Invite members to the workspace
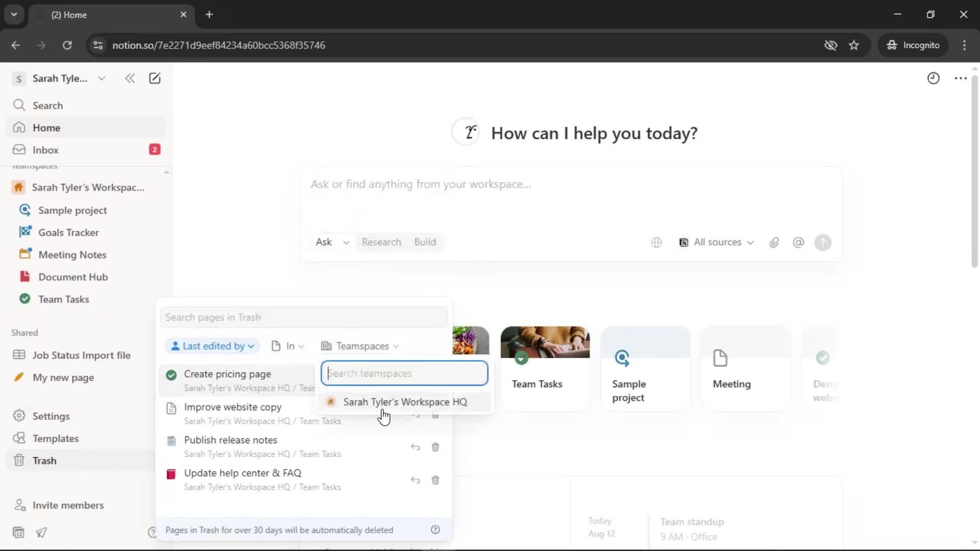980x551 pixels. 82,505
